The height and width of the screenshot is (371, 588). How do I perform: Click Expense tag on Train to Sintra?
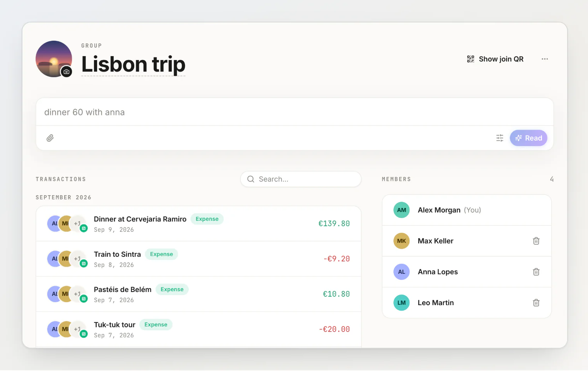pos(161,254)
